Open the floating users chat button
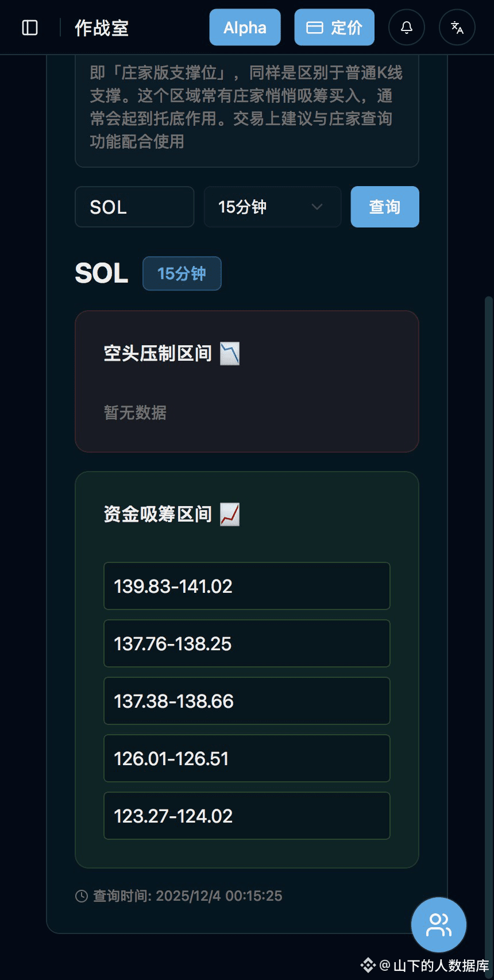The height and width of the screenshot is (980, 494). click(x=439, y=925)
